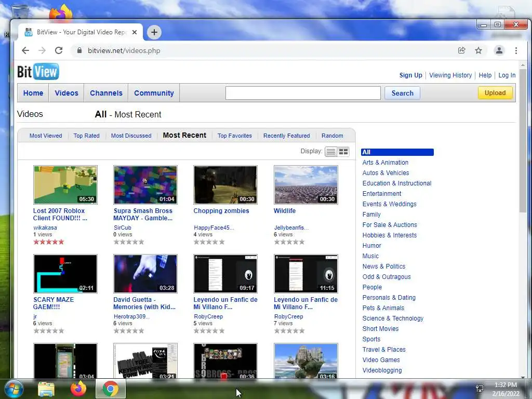Open the SCARY MAZE GAEM!!!! title link
Viewport: 532px width, 399px height.
tap(54, 303)
